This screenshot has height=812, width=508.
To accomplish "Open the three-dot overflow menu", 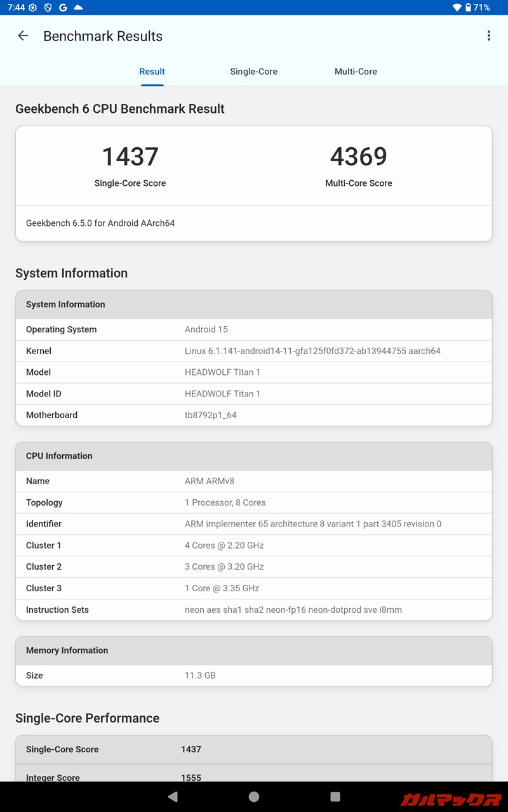I will tap(488, 36).
